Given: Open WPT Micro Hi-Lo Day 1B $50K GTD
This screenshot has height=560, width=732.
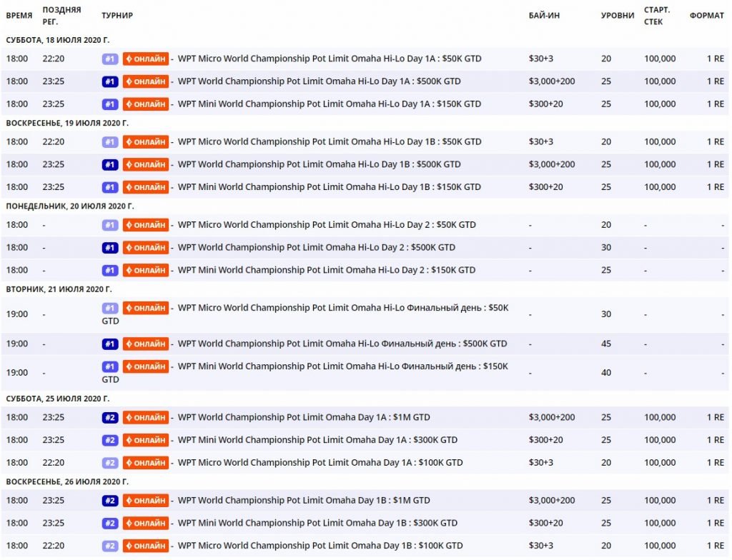Looking at the screenshot, I should (329, 141).
